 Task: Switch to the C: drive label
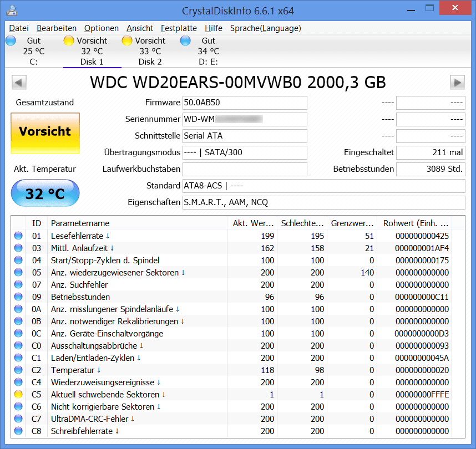[x=33, y=62]
